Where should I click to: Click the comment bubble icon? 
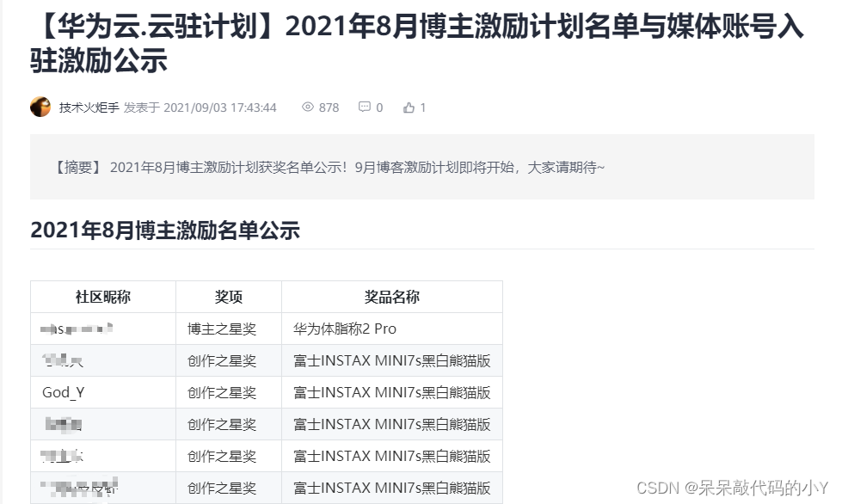[365, 107]
